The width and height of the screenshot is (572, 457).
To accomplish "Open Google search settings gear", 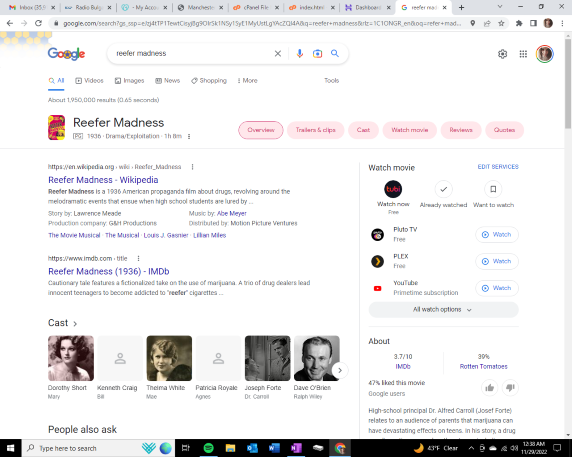I will click(502, 54).
